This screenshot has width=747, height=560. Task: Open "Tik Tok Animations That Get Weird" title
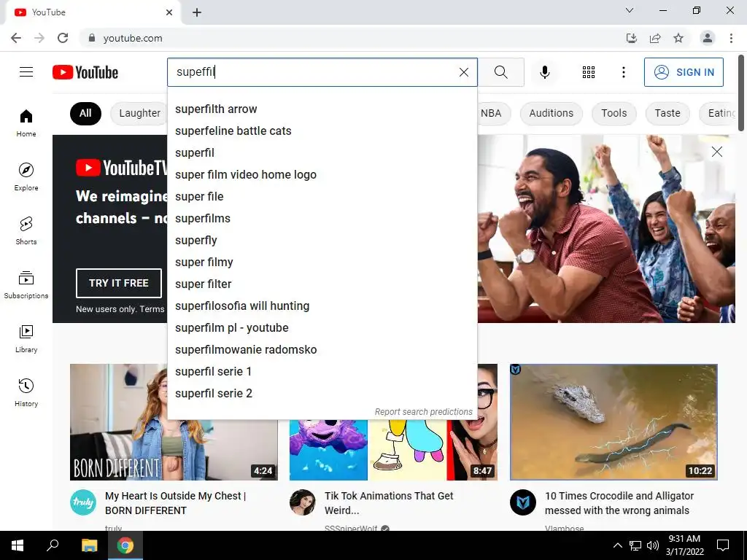[389, 503]
